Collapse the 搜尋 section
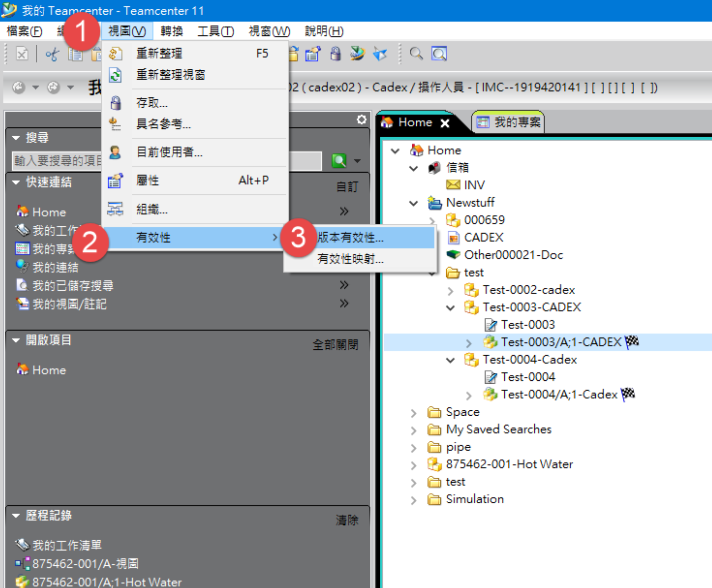 pyautogui.click(x=16, y=138)
